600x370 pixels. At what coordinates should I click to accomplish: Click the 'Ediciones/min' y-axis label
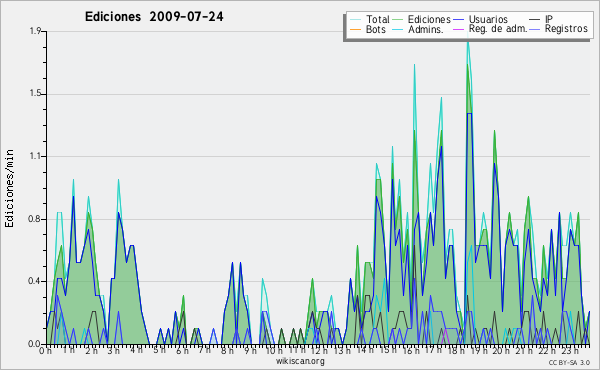9,188
